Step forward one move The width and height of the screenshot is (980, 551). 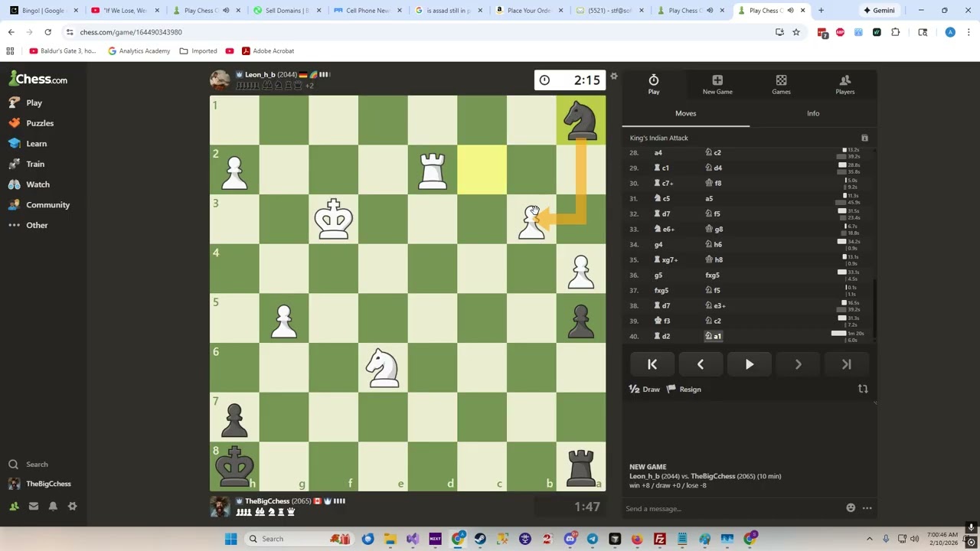pyautogui.click(x=798, y=365)
